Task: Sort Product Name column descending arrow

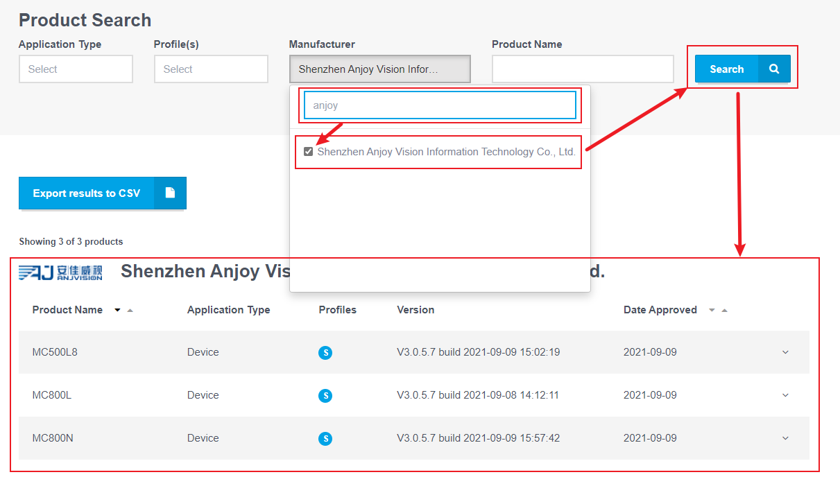Action: click(117, 311)
